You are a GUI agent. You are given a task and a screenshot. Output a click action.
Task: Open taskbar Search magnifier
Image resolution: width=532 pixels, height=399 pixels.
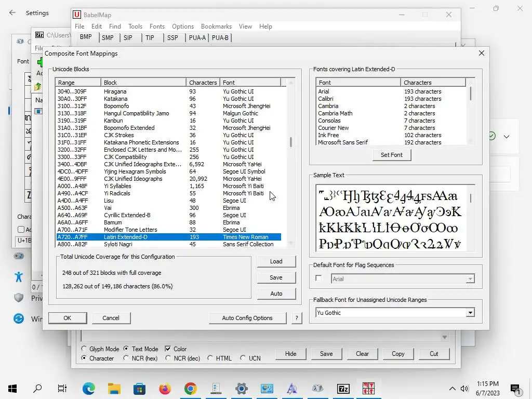[37, 388]
